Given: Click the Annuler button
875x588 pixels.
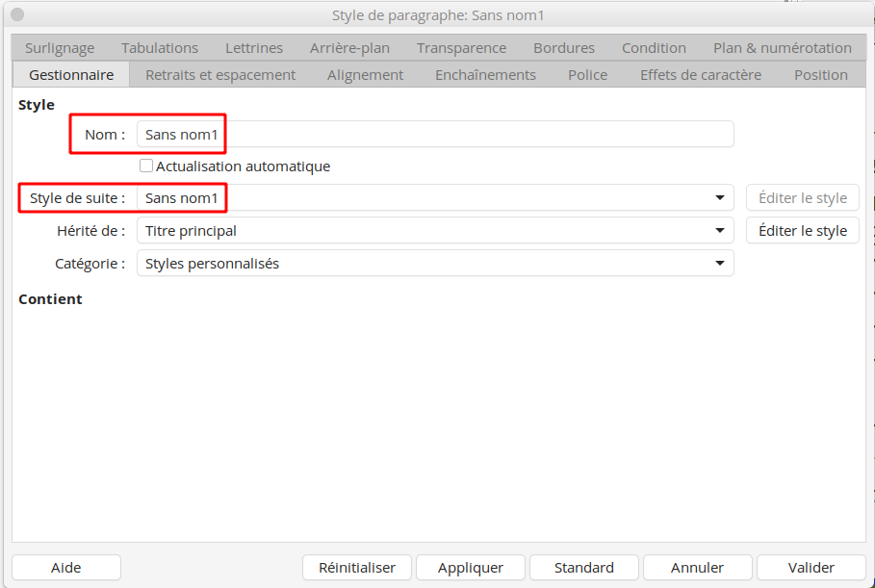Looking at the screenshot, I should tap(697, 568).
